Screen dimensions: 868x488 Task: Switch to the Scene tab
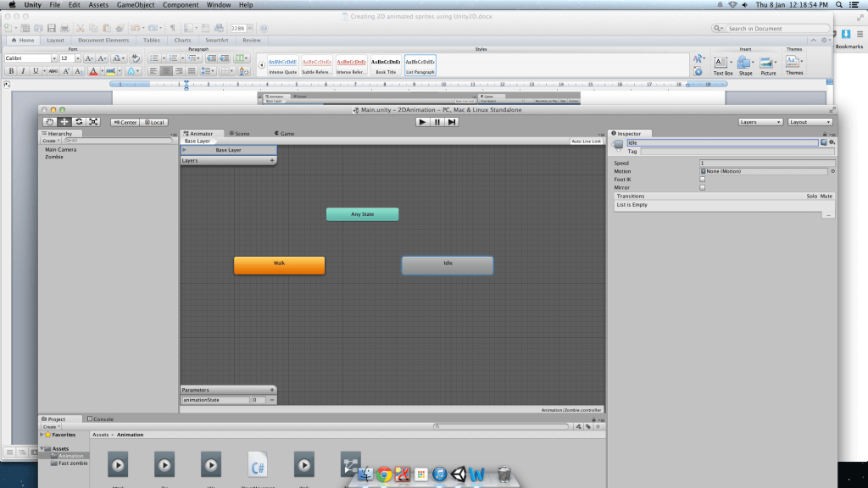[239, 133]
